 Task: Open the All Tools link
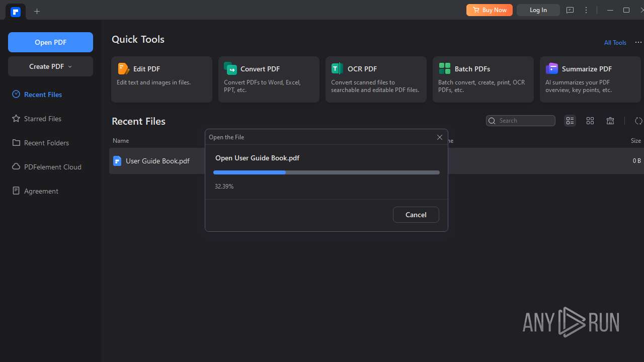615,43
